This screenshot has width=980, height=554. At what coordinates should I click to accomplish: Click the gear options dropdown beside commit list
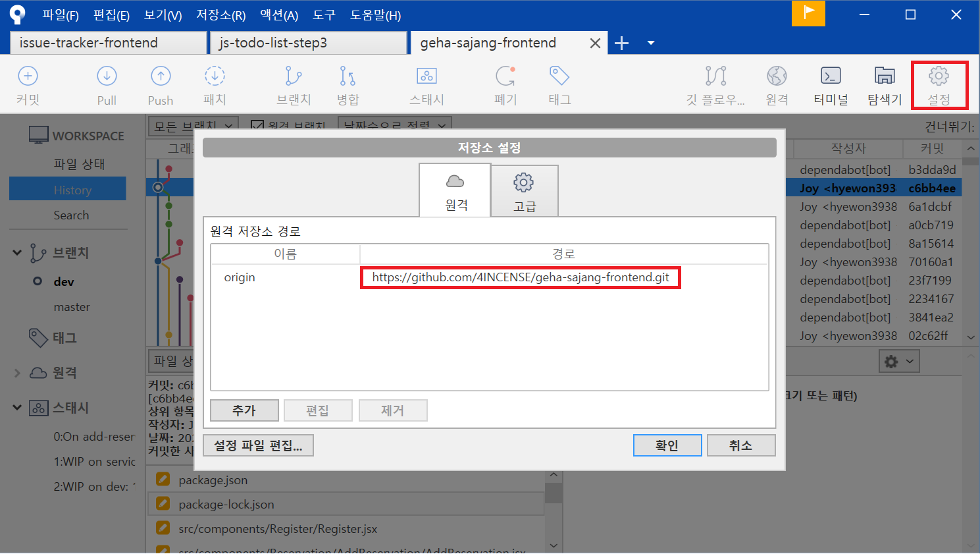(899, 361)
